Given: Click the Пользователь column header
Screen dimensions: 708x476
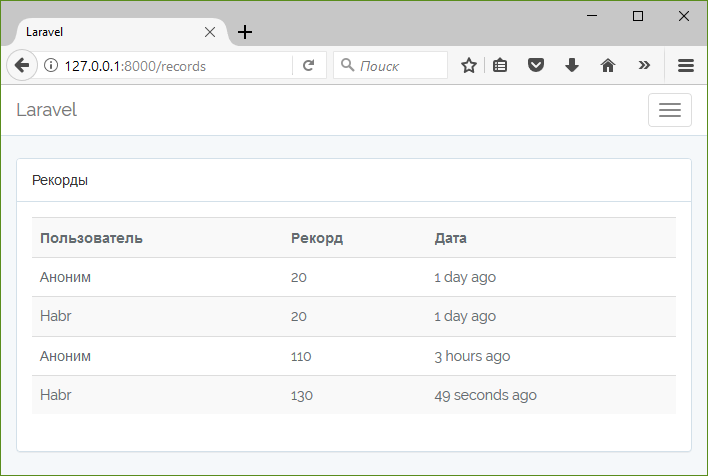Looking at the screenshot, I should tap(91, 238).
